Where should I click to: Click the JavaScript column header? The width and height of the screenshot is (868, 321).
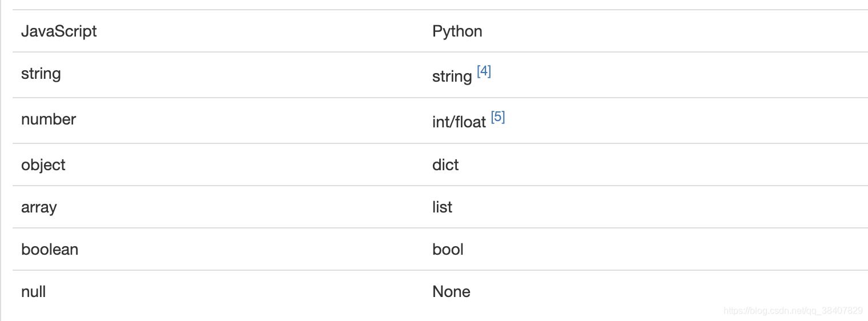59,31
